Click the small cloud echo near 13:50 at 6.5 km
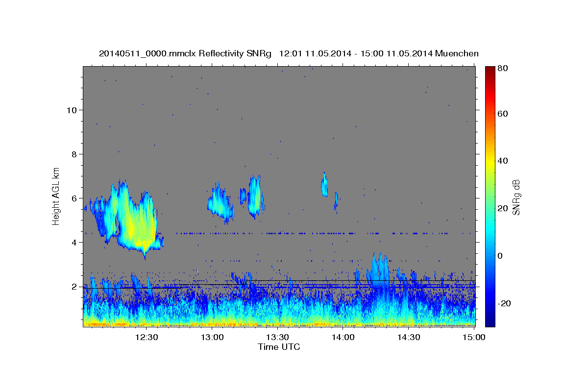 click(x=324, y=185)
